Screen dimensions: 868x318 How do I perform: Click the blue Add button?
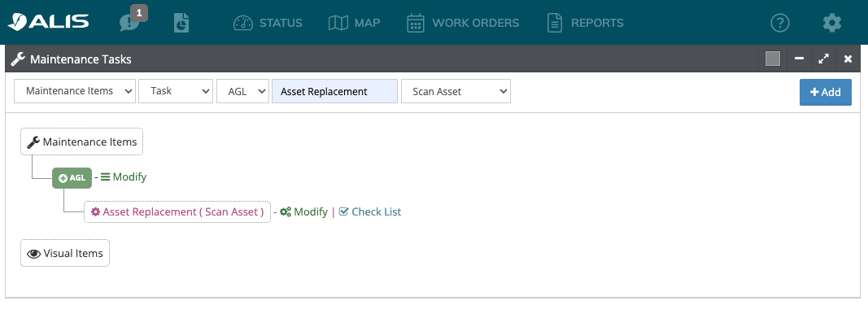(826, 93)
